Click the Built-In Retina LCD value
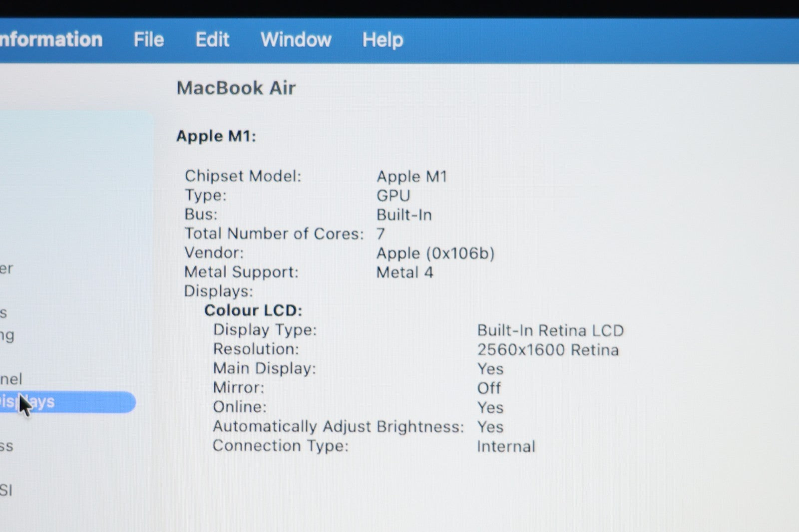 point(550,330)
